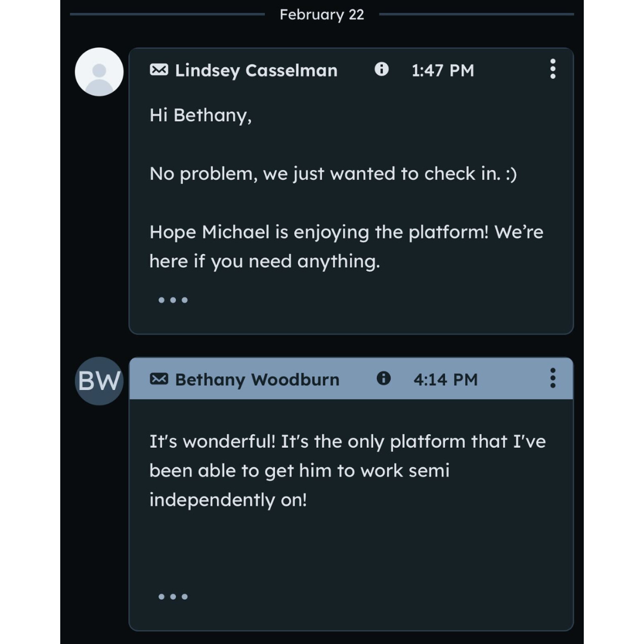Open the three-dot menu on Lindsey's message
Screen dimensions: 644x644
[x=553, y=69]
